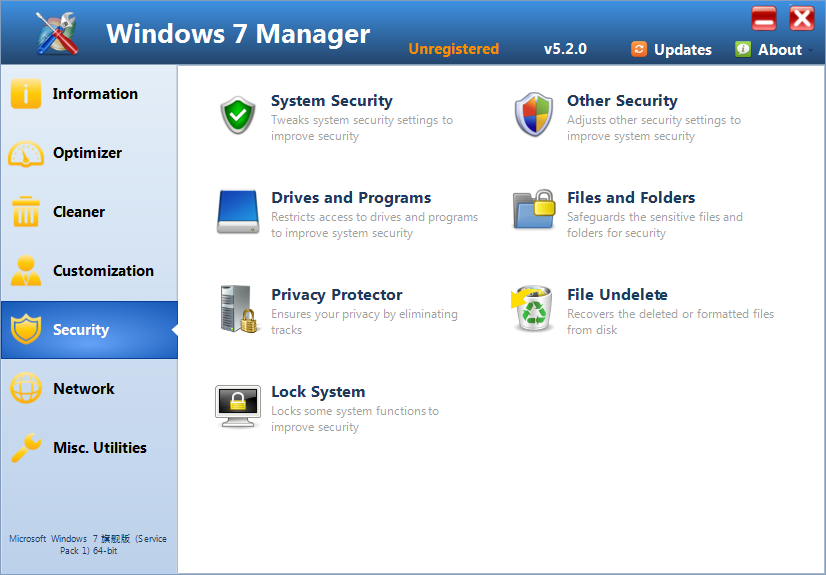This screenshot has width=826, height=575.
Task: Go to the Cleaner tab
Action: coord(89,212)
